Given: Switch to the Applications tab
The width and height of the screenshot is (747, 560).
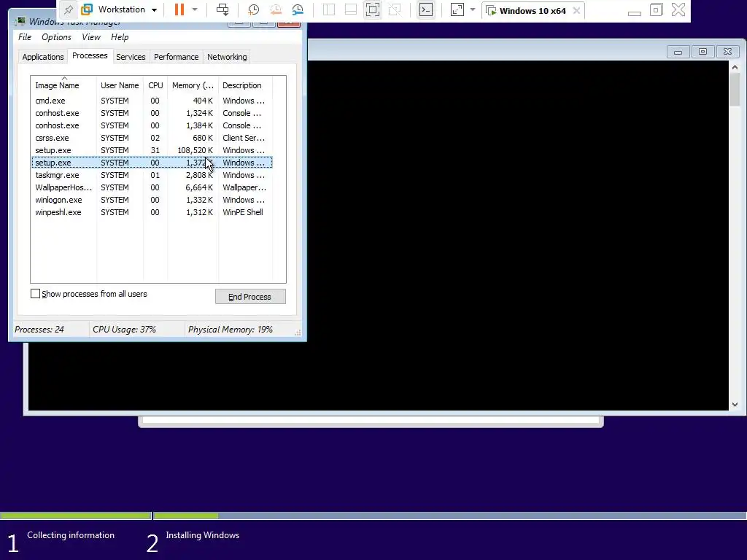Looking at the screenshot, I should coord(43,57).
